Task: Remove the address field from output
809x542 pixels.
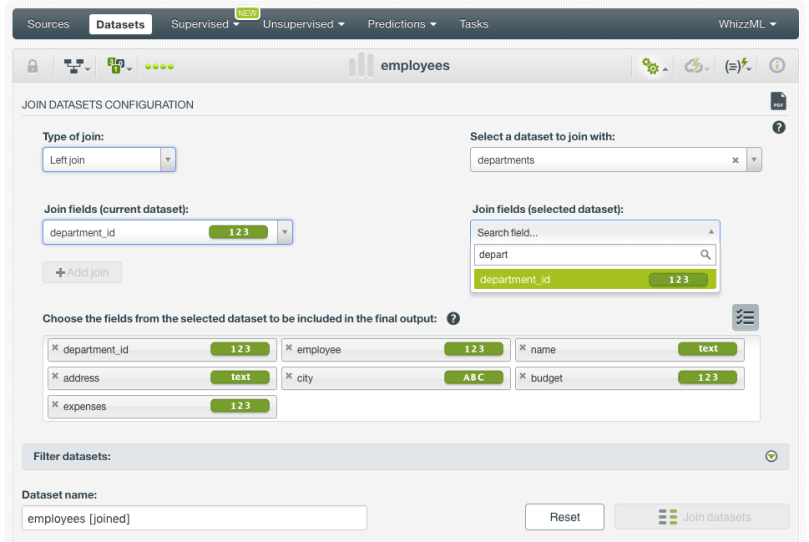Action: coord(55,377)
